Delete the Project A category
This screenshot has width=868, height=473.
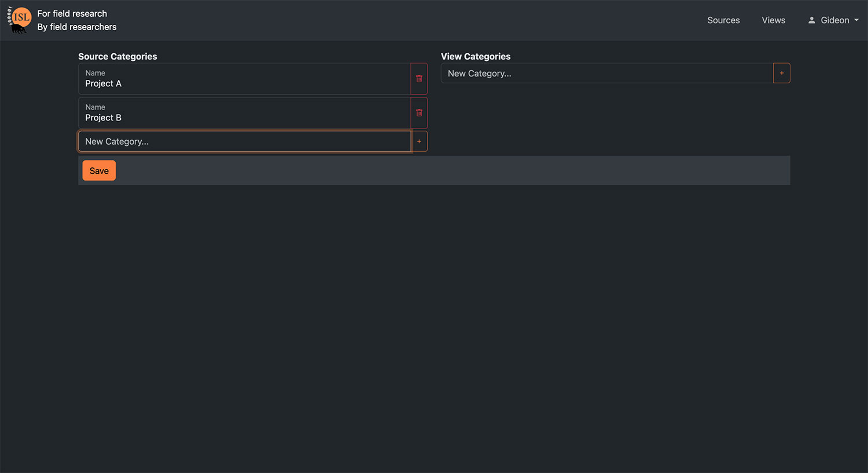(419, 79)
